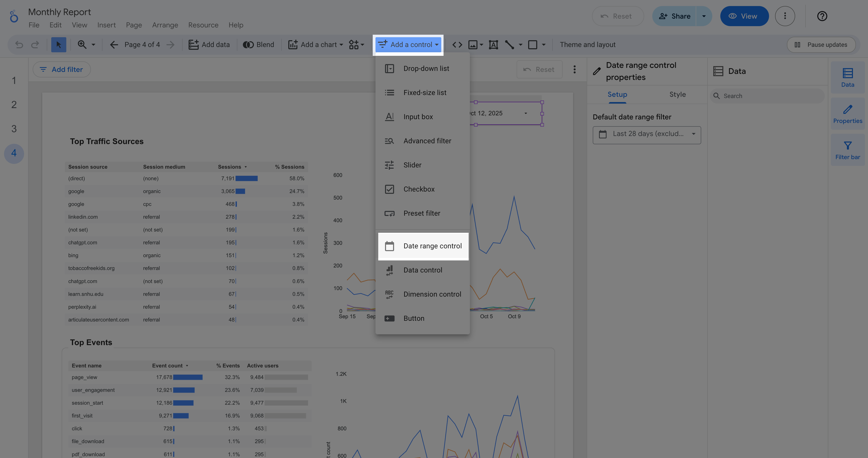Image resolution: width=868 pixels, height=458 pixels.
Task: Click the embed code icon
Action: [457, 44]
